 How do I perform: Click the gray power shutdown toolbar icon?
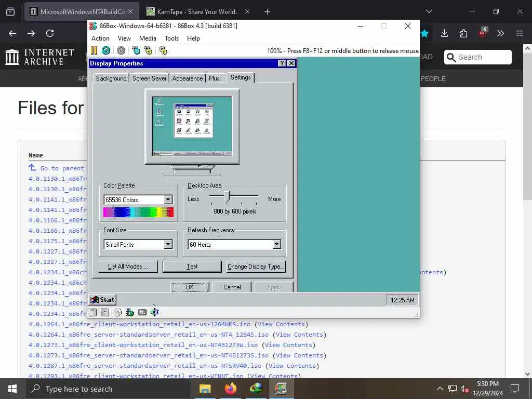pyautogui.click(x=121, y=50)
